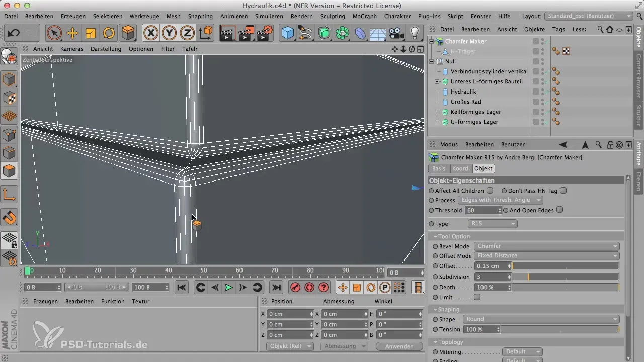Switch to polygon mode in left toolbar

[9, 171]
